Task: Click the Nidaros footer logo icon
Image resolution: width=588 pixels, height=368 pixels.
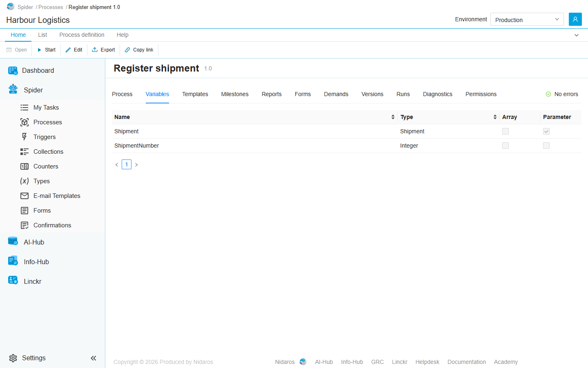Action: [303, 362]
